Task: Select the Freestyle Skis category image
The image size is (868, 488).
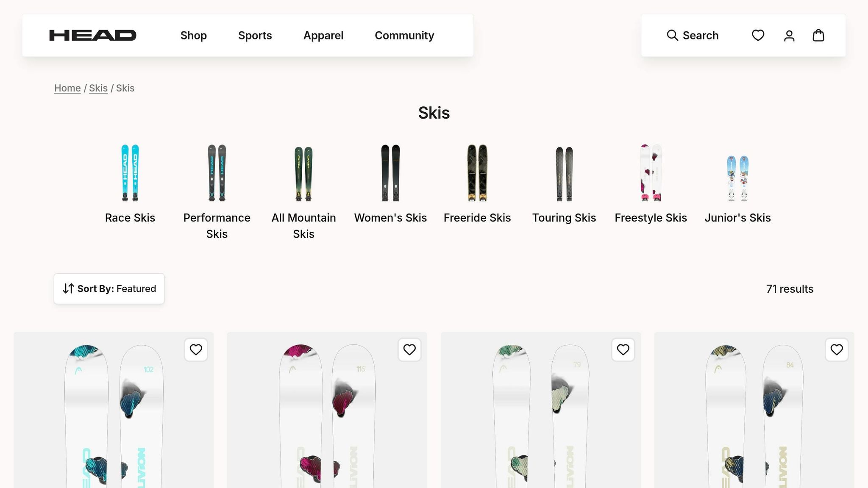Action: pos(651,173)
